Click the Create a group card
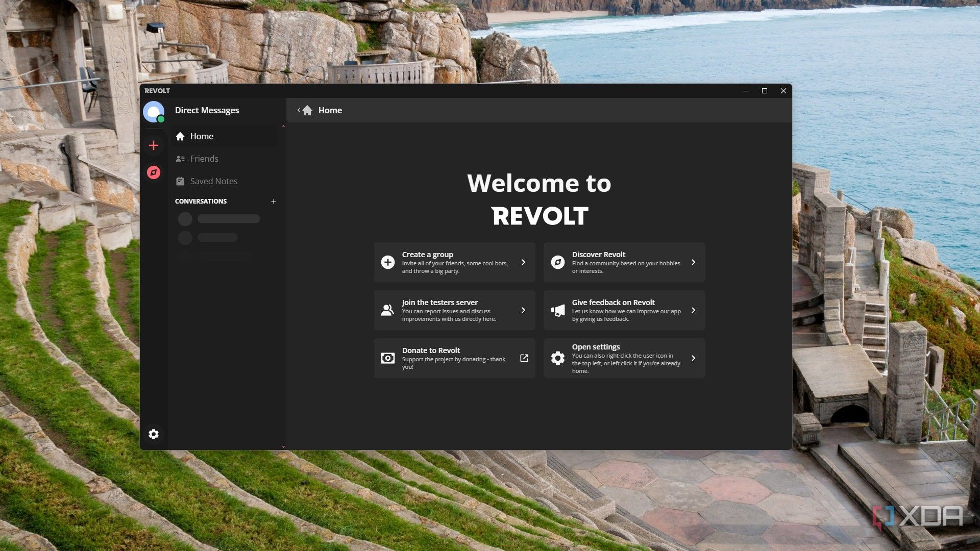The width and height of the screenshot is (980, 551). coord(454,262)
